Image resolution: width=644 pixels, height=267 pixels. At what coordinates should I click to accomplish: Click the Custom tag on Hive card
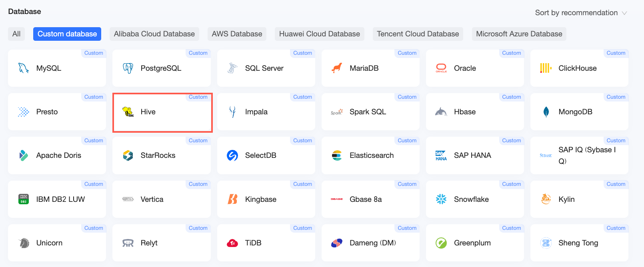tap(198, 97)
